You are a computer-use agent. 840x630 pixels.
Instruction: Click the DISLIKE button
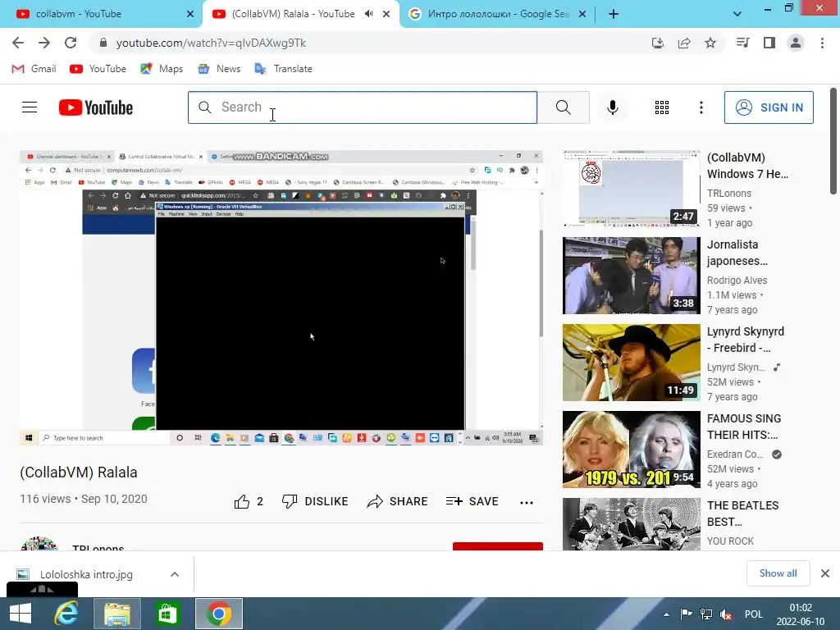[315, 501]
